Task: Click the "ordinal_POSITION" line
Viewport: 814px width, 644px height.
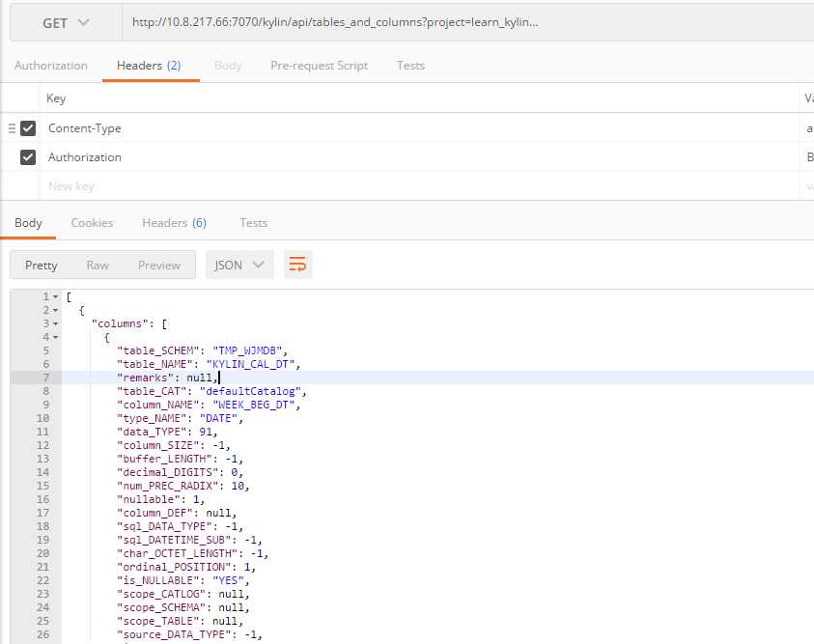Action: (x=185, y=567)
